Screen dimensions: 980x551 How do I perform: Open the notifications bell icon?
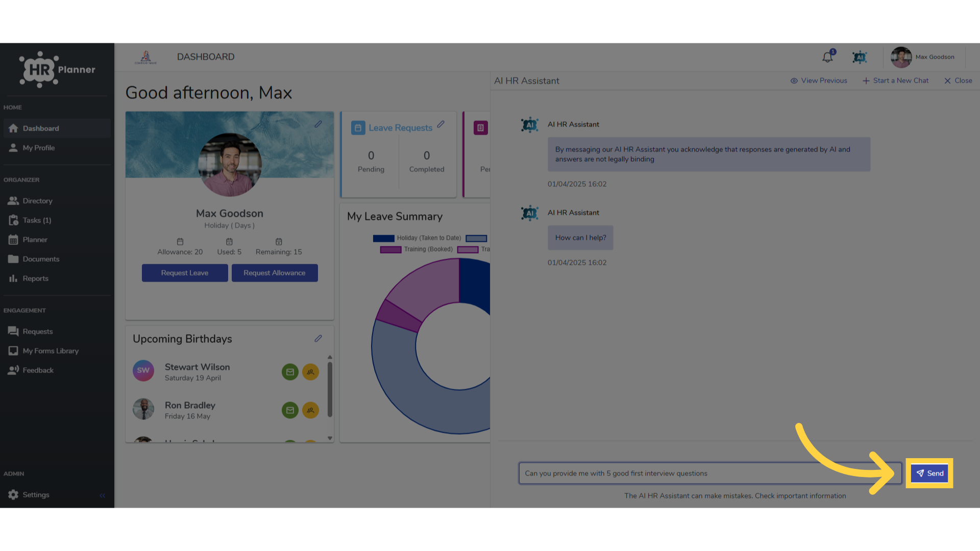point(827,57)
